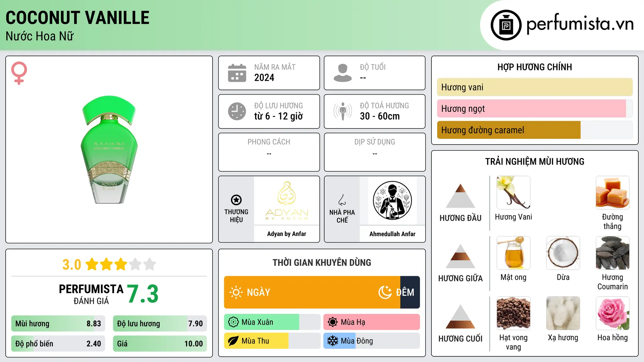The image size is (644, 362).
Task: Open the Adyan by Anfar brand link
Action: pos(287,234)
